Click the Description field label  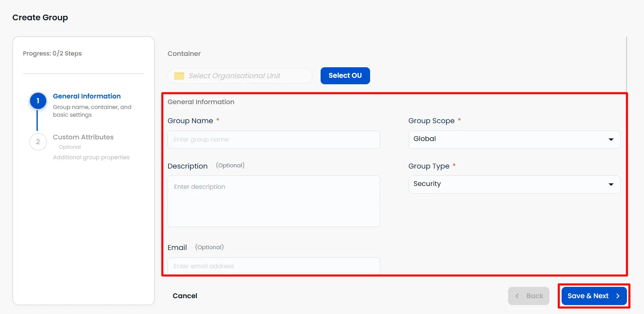pyautogui.click(x=187, y=166)
